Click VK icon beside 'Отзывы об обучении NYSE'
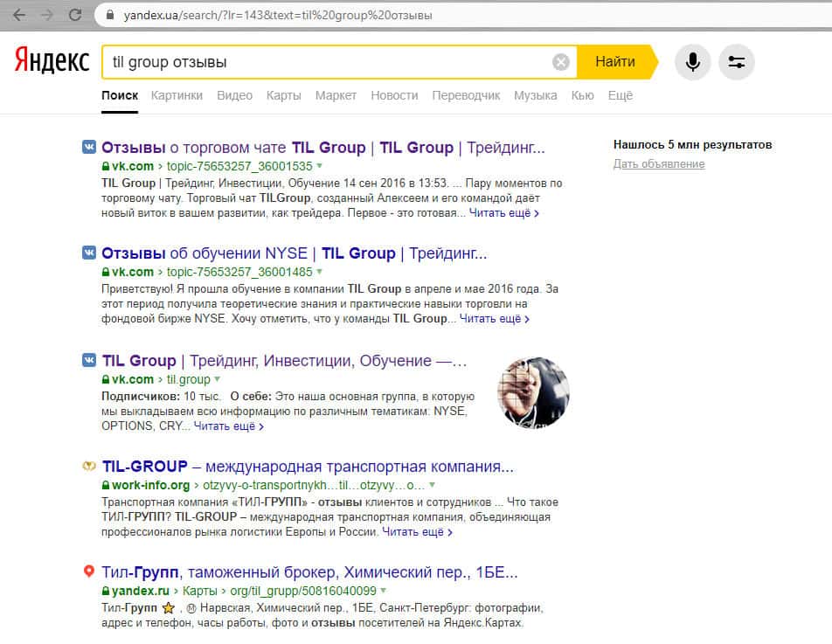 88,253
